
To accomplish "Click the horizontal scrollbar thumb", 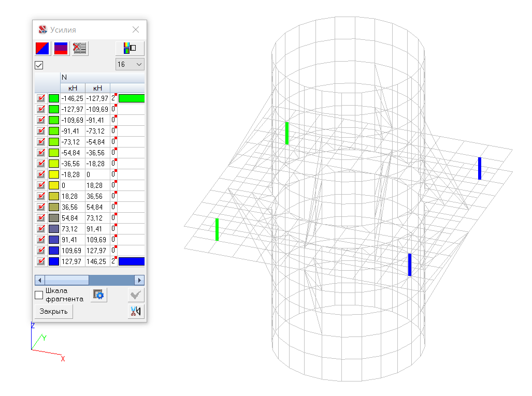I will 67,280.
